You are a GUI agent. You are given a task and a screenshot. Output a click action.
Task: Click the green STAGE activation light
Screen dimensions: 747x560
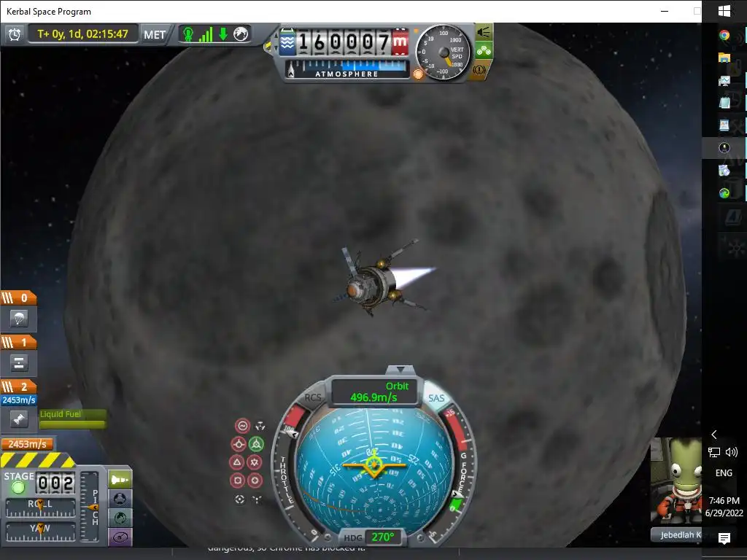click(18, 488)
